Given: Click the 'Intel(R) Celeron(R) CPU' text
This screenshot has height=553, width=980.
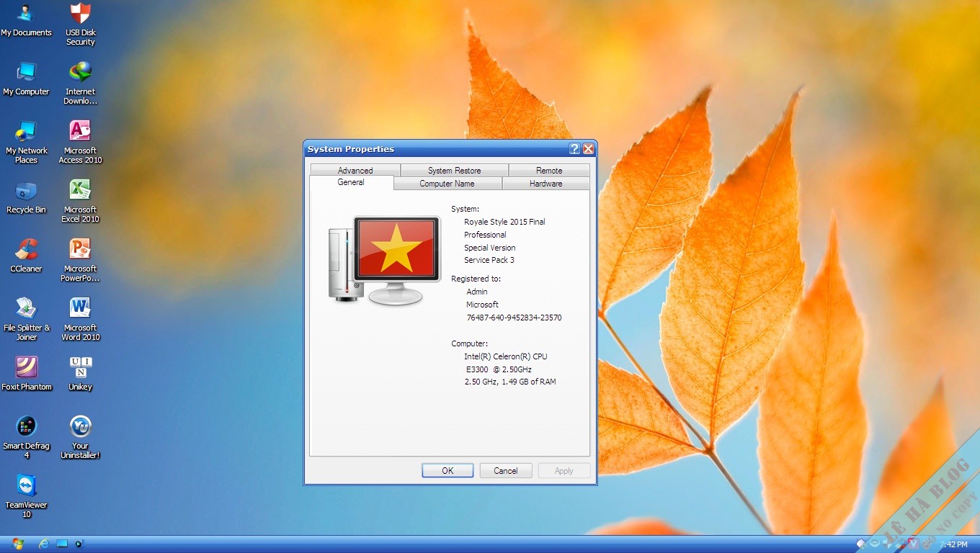Looking at the screenshot, I should tap(506, 356).
